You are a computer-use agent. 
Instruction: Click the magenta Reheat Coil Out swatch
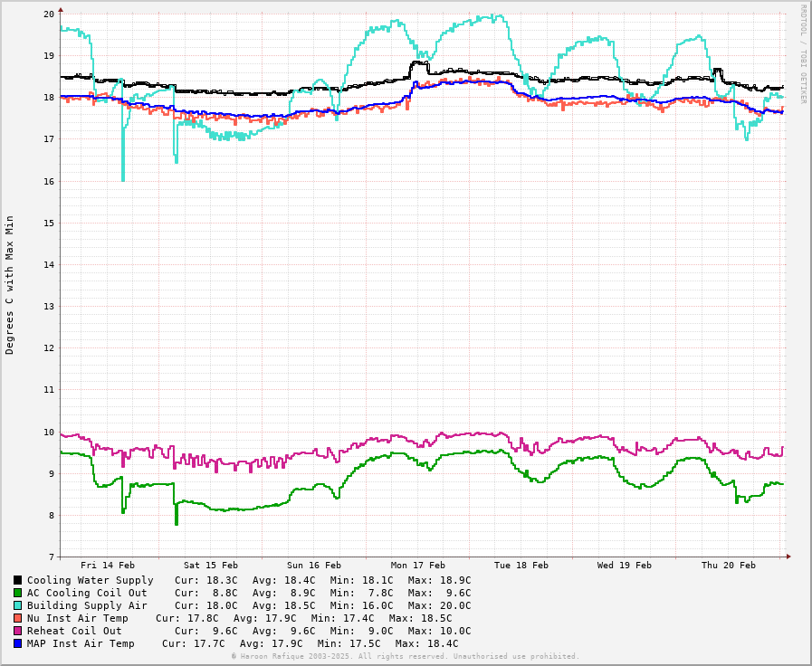17,631
